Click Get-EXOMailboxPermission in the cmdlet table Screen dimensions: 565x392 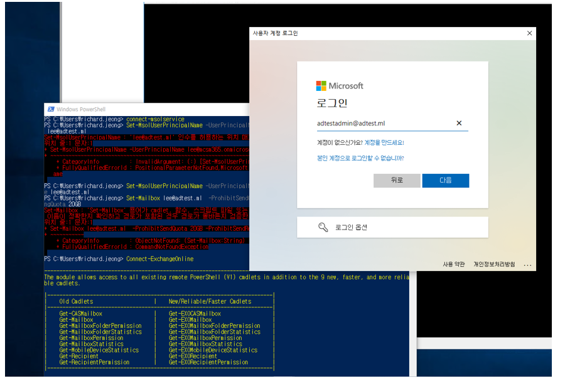point(205,338)
